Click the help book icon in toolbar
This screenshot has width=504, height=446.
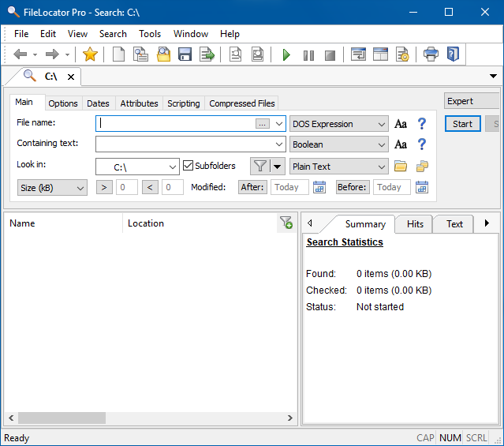pyautogui.click(x=452, y=54)
